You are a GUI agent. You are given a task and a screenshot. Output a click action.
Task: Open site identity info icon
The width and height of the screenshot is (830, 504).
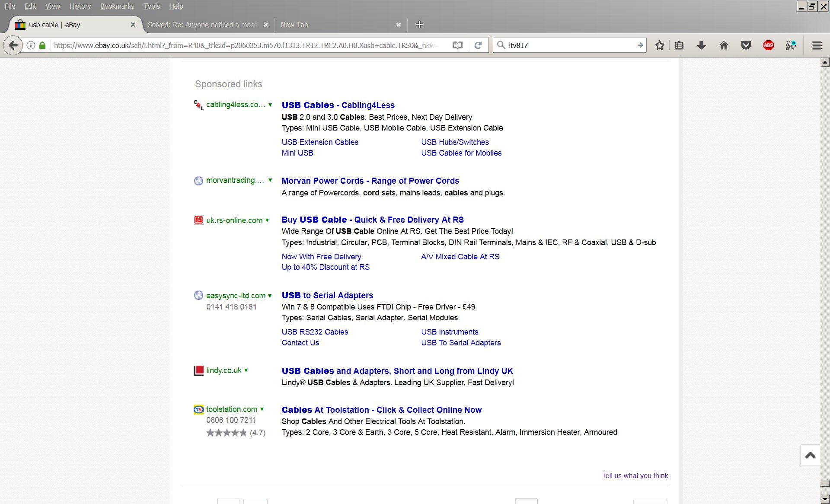[x=31, y=45]
